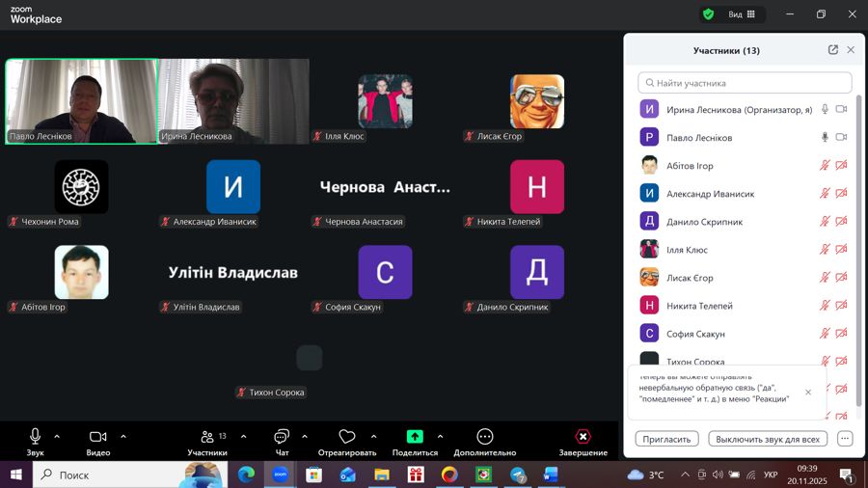Open the three-dots menu in participants panel
This screenshot has width=868, height=488.
[845, 439]
